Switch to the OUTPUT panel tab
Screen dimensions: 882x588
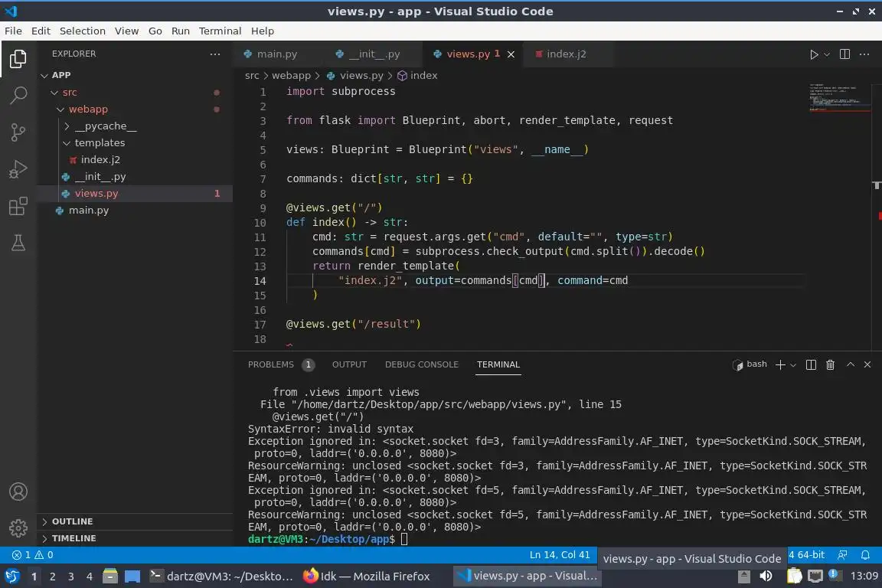click(x=349, y=364)
